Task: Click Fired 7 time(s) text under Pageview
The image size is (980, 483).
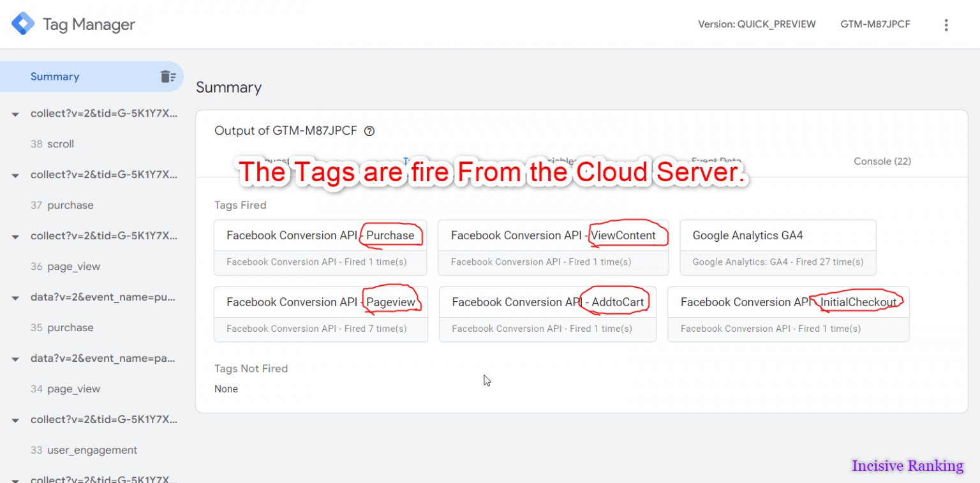Action: pos(375,329)
